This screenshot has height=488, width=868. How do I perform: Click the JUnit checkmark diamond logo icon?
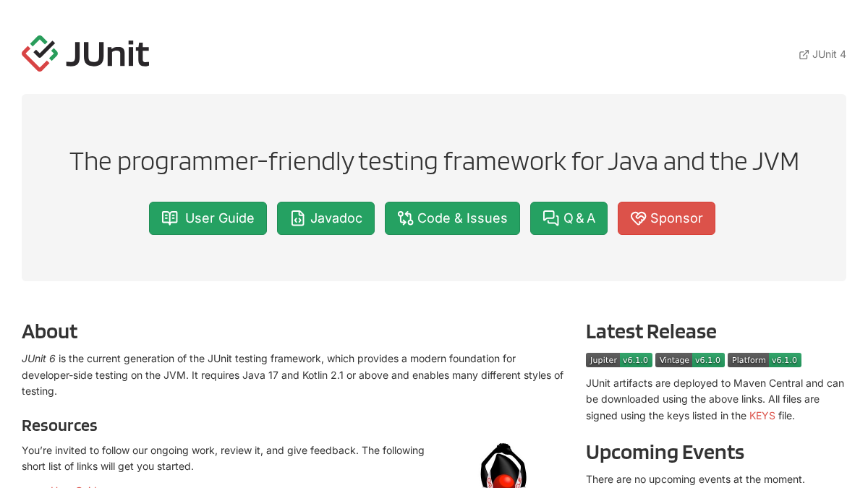click(x=40, y=53)
